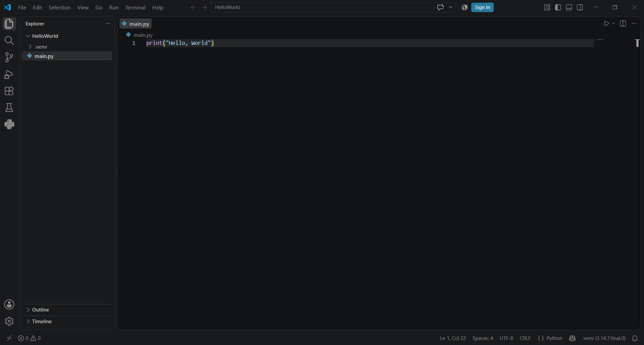644x345 pixels.
Task: Click the remote window indicator in status bar
Action: pyautogui.click(x=9, y=338)
